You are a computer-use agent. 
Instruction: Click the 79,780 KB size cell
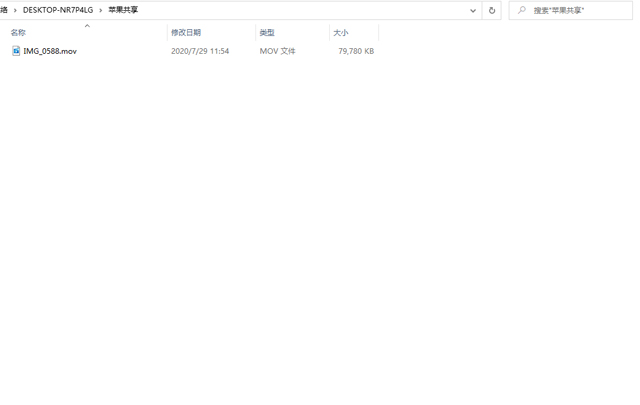tap(356, 51)
